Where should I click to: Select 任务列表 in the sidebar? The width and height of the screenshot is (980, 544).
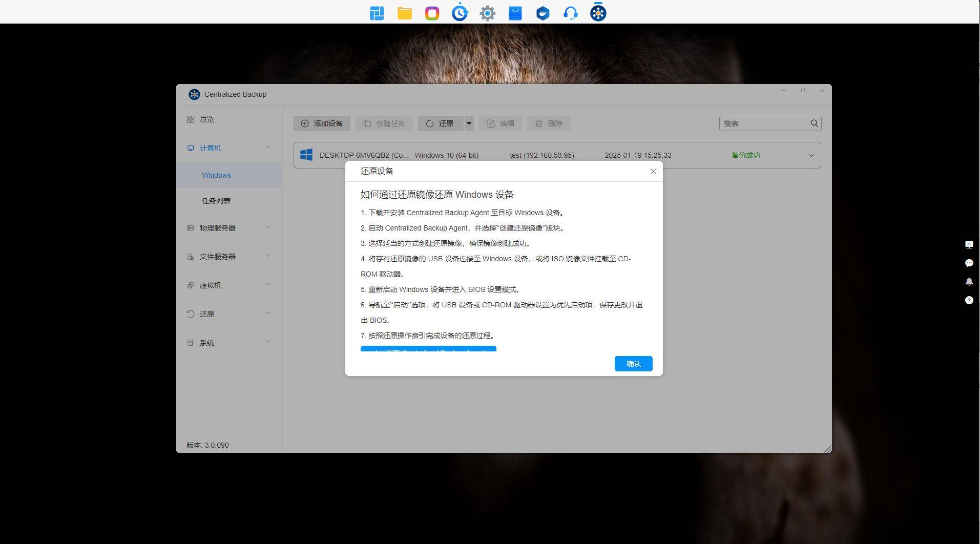[216, 201]
